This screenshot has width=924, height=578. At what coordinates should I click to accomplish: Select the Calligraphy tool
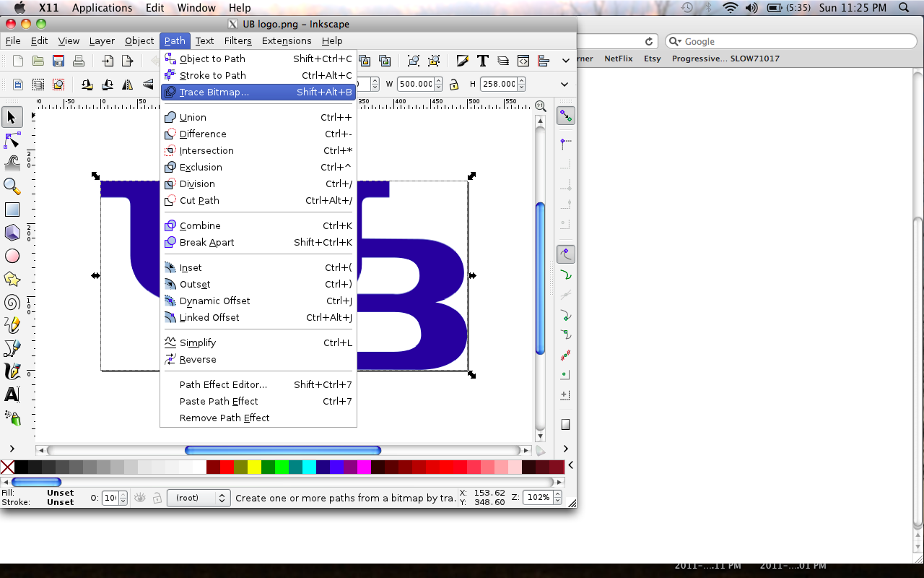(x=12, y=371)
